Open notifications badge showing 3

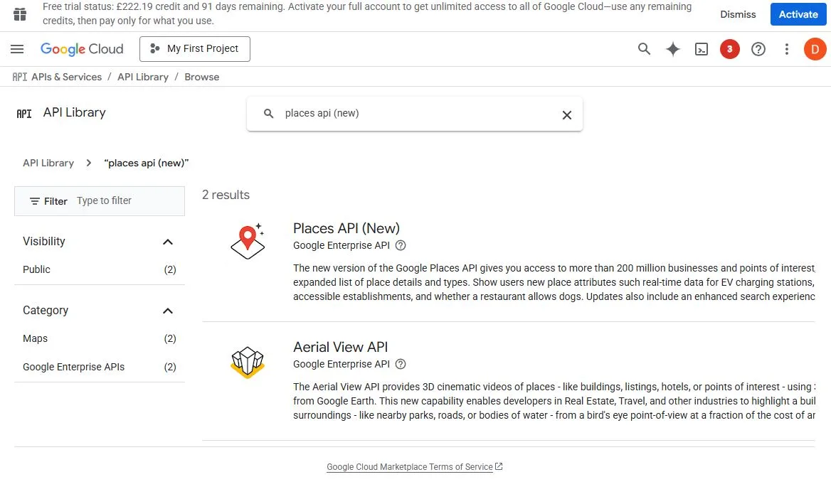coord(729,49)
